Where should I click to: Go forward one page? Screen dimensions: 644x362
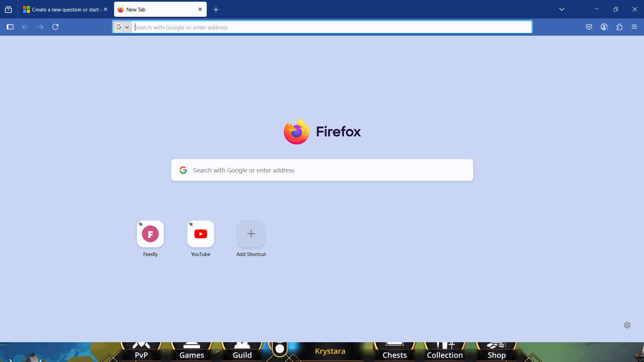click(40, 27)
